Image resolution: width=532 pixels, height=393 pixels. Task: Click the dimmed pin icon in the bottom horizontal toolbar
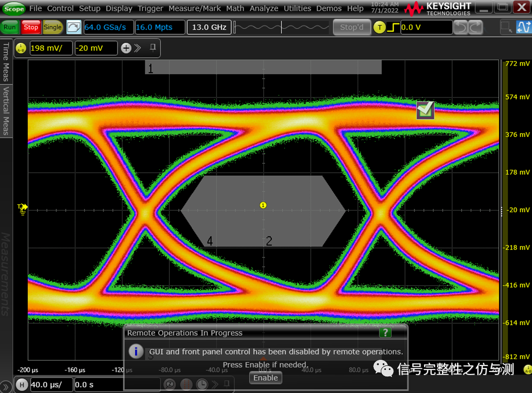pyautogui.click(x=227, y=384)
